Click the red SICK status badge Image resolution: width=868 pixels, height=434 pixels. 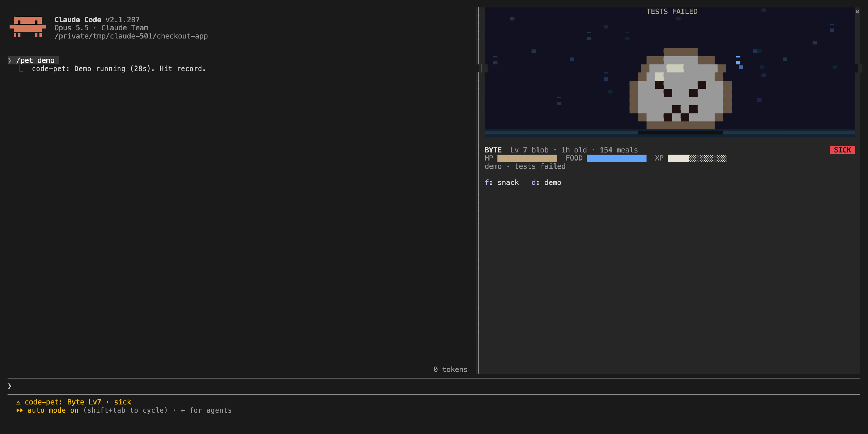(842, 150)
